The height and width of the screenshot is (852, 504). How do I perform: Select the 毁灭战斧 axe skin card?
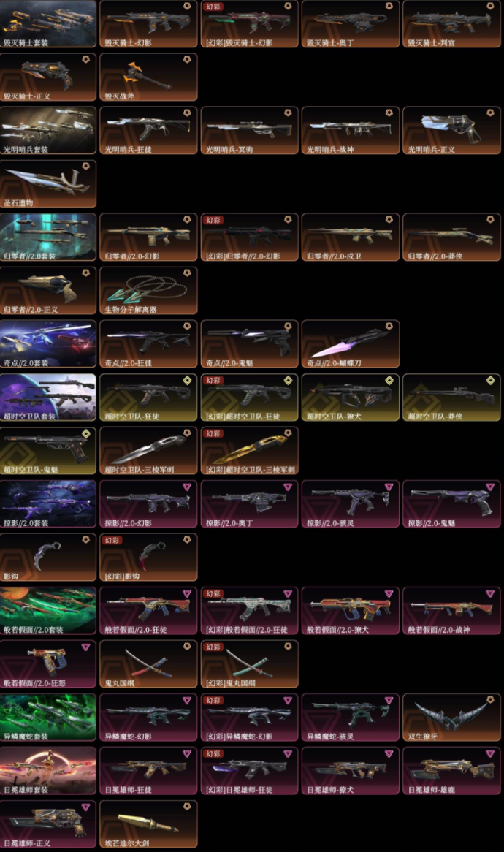coord(148,77)
